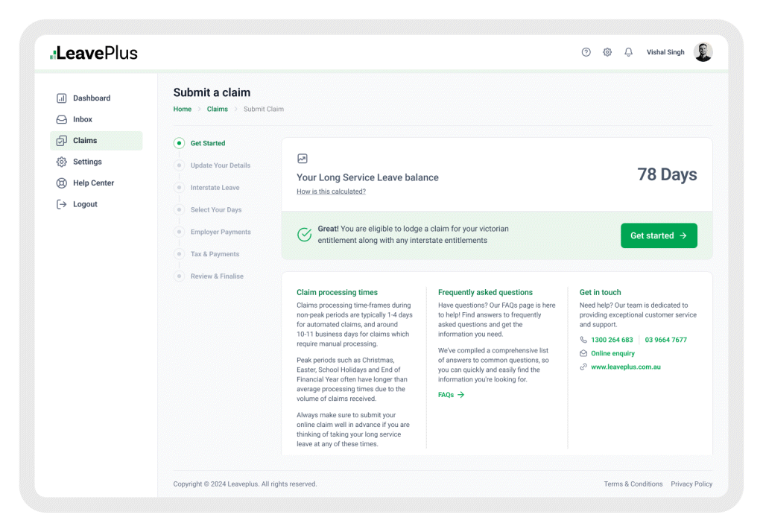
Task: Go to the Claims breadcrumb link
Action: 217,109
